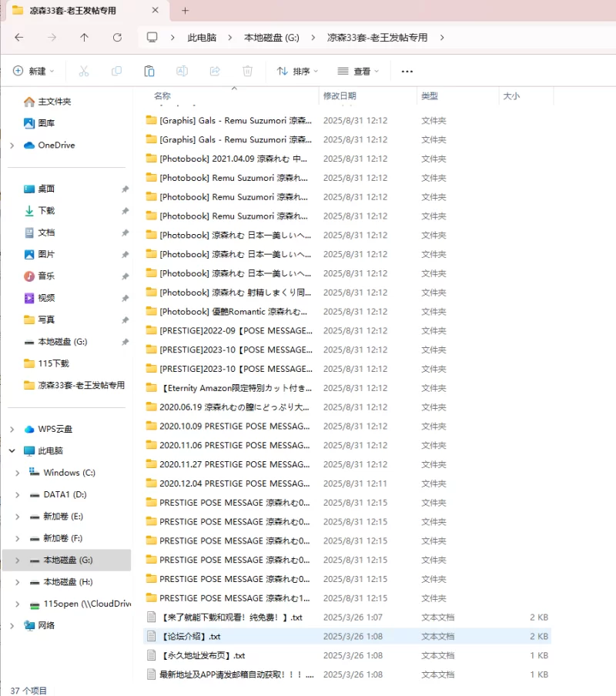Refresh the current folder view

[117, 38]
